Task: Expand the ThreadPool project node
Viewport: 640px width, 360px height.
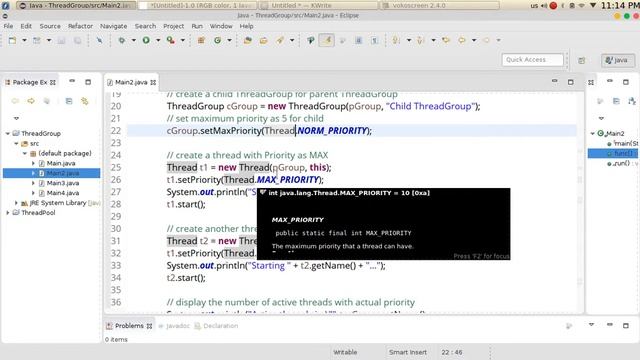Action: tap(8, 213)
